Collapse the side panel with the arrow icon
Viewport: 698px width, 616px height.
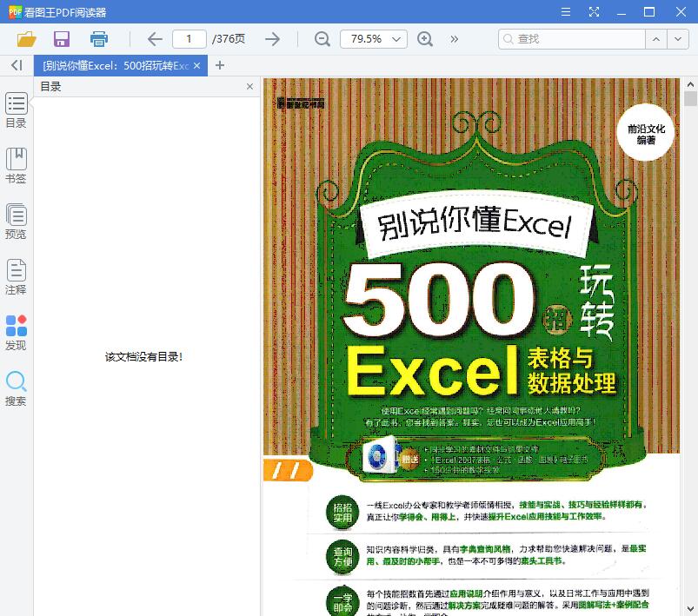point(17,65)
